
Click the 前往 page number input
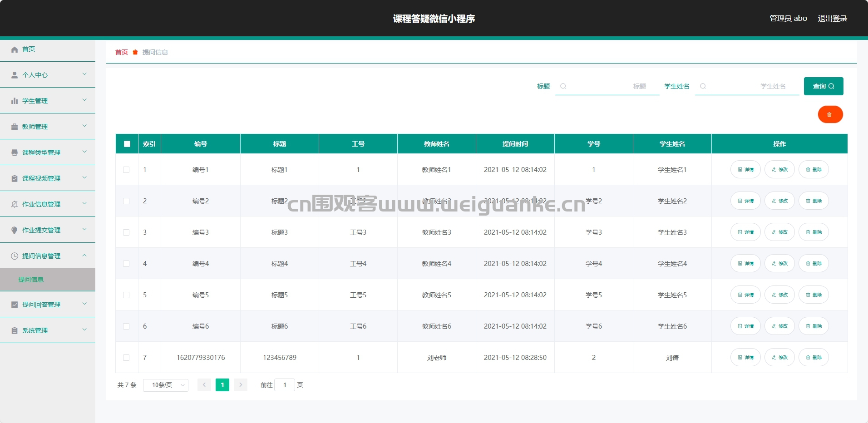coord(285,385)
